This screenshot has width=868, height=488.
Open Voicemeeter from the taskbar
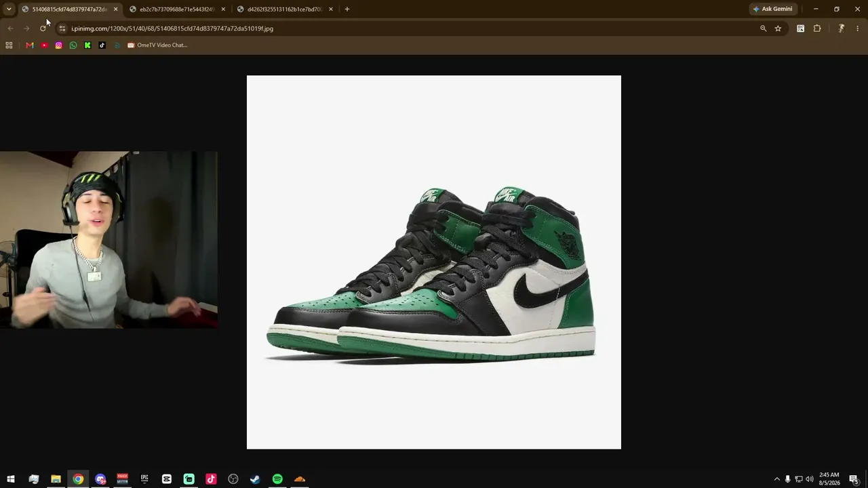click(122, 479)
